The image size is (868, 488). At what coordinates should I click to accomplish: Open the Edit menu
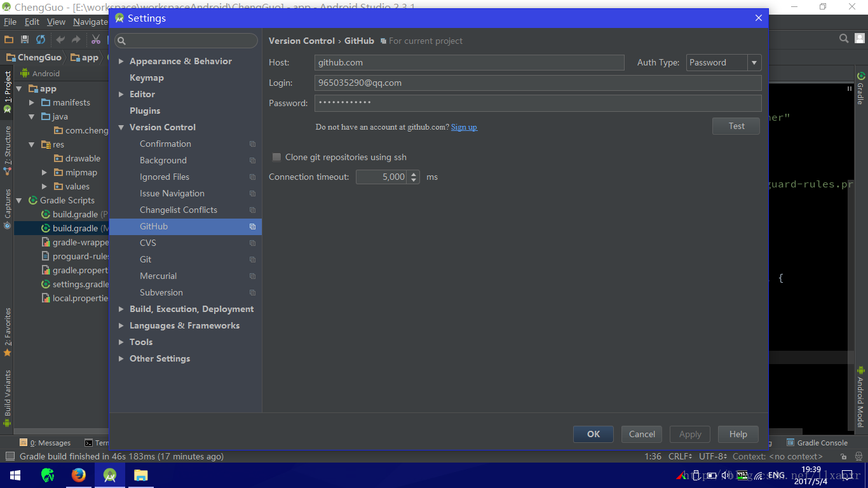(x=32, y=22)
